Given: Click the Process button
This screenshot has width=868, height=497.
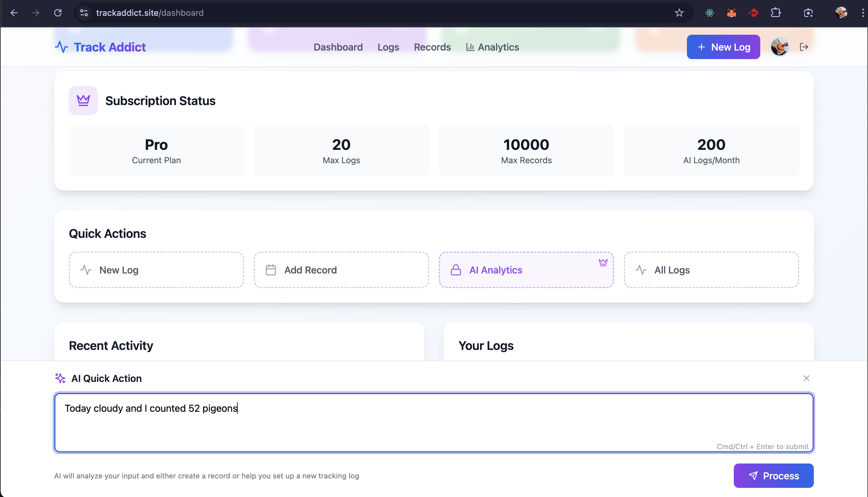Looking at the screenshot, I should [x=773, y=475].
